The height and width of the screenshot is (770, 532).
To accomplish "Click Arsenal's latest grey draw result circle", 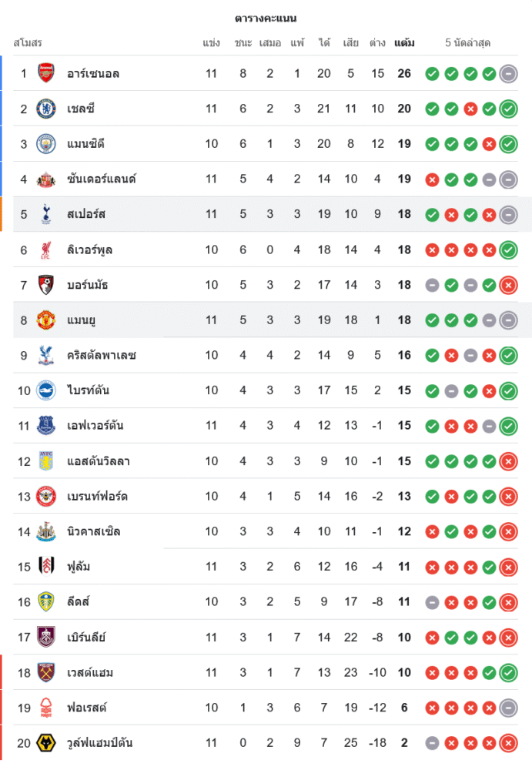I will pos(508,74).
